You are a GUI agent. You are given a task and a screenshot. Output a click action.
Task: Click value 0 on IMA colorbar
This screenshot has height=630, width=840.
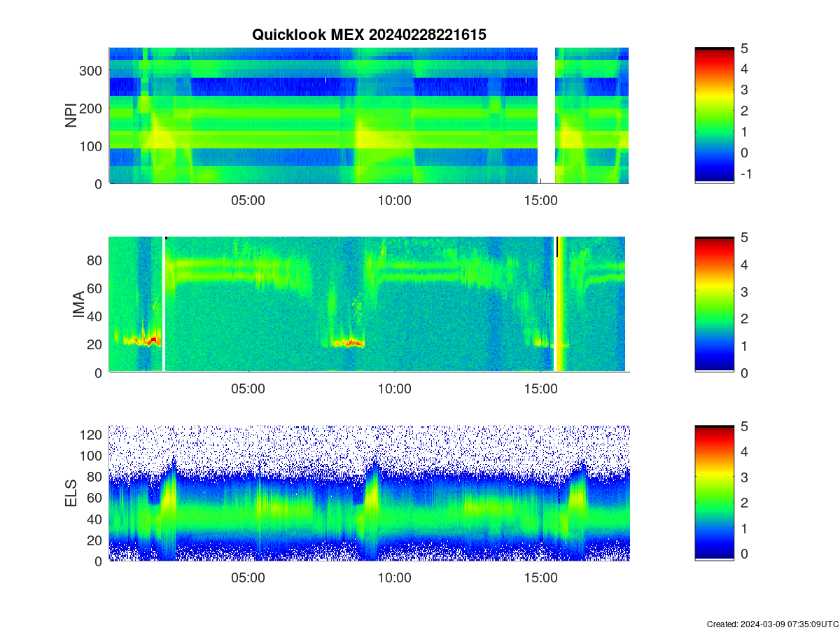tap(744, 372)
